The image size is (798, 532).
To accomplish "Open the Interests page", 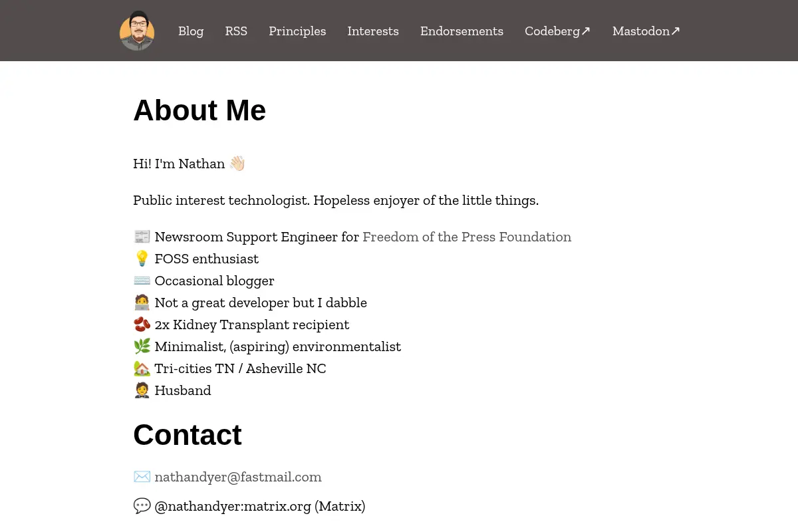I will point(373,31).
